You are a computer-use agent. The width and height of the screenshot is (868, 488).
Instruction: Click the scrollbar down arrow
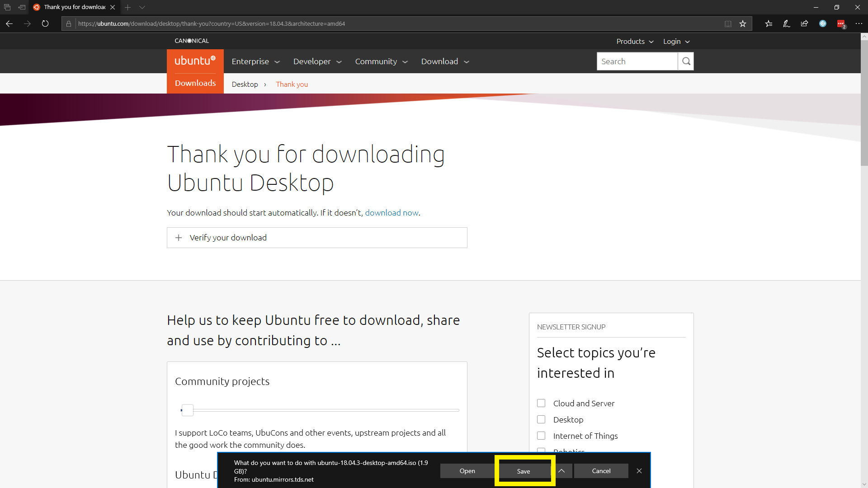click(x=864, y=484)
